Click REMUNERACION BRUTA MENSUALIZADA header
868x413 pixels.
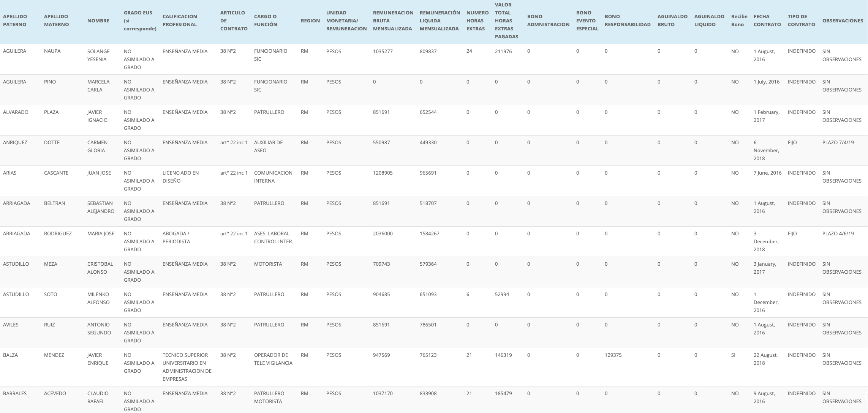(x=393, y=20)
